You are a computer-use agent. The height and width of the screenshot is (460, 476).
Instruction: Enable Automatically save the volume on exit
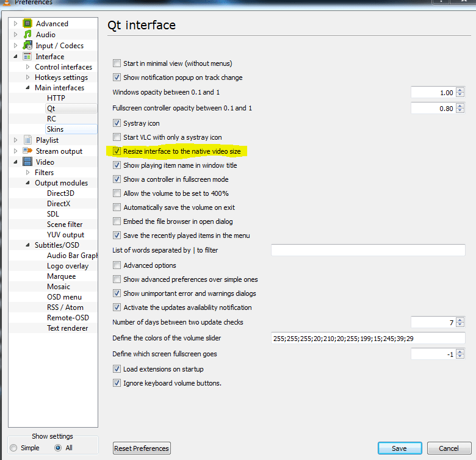(x=117, y=207)
